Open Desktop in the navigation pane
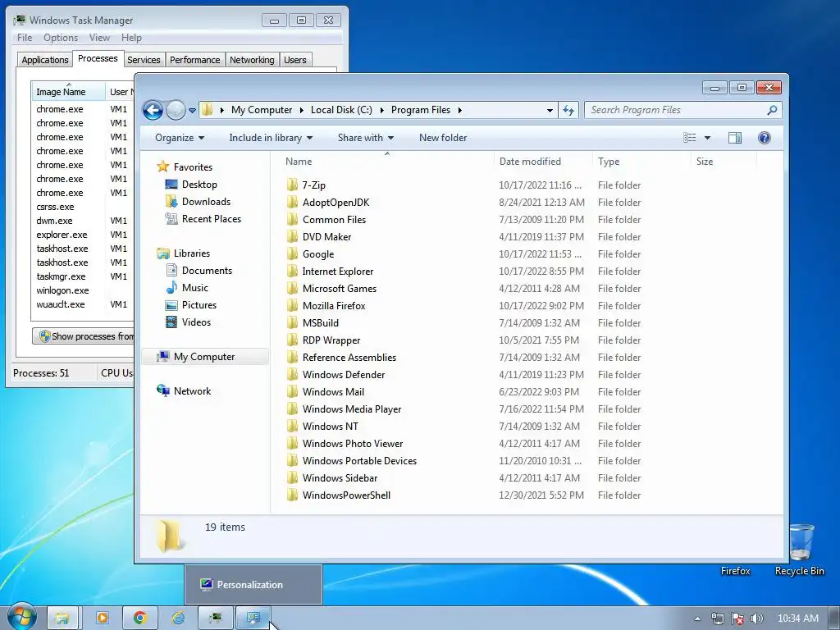Screen dimensions: 840x630 [199, 185]
